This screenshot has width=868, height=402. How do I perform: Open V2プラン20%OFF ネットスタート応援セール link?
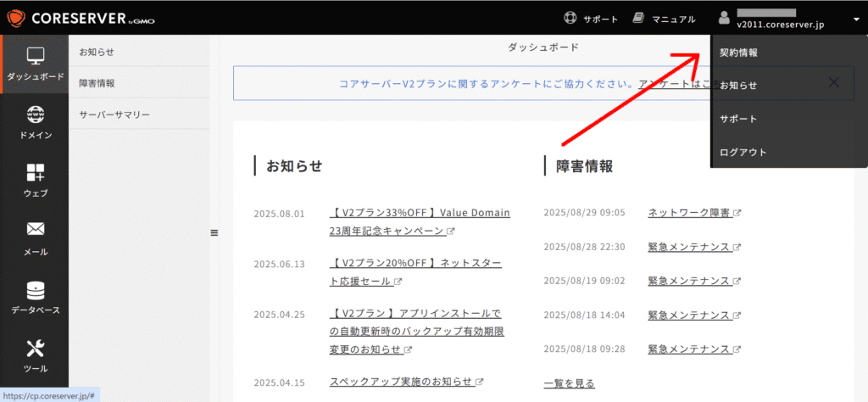click(415, 272)
